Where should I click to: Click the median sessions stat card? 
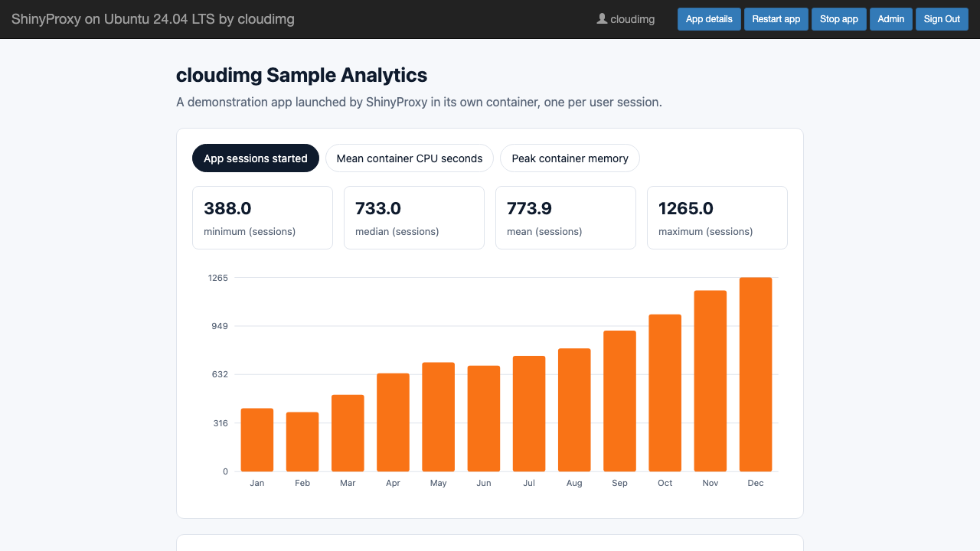point(414,217)
